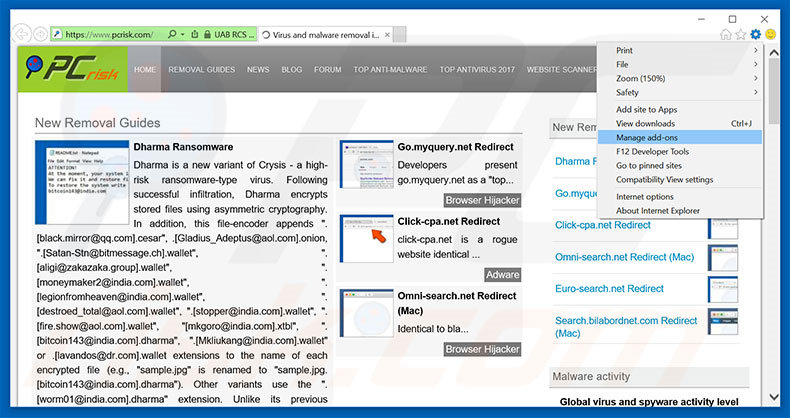Choose View downloads menu entry

click(x=680, y=123)
